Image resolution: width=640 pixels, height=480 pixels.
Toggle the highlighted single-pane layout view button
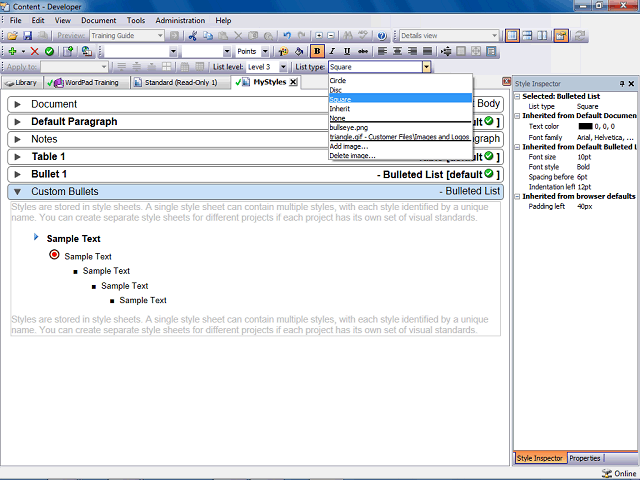[x=512, y=36]
